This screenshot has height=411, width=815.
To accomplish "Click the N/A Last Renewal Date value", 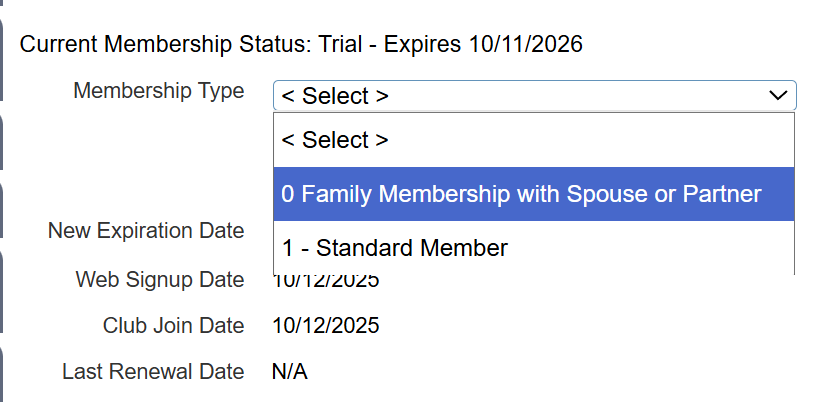I will click(289, 372).
